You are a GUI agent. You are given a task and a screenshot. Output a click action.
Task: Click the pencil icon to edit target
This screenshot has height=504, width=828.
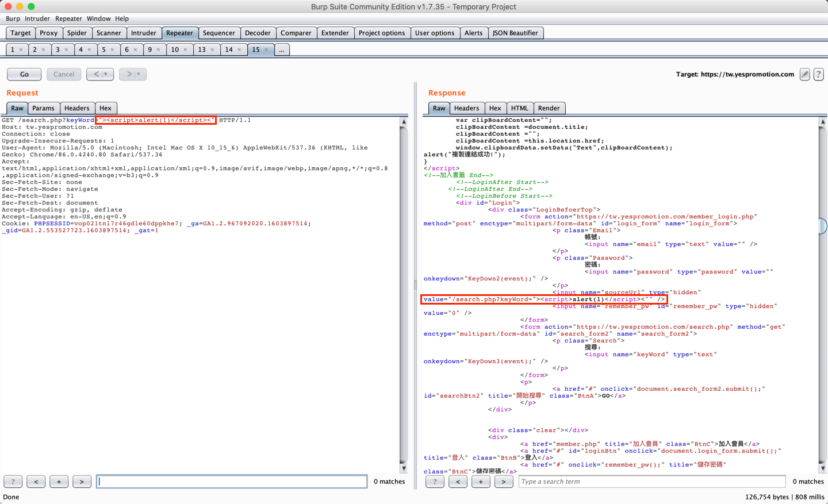(805, 74)
